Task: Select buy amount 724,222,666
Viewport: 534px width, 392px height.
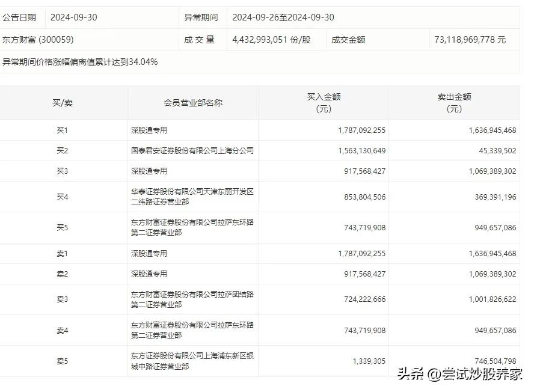Action: 365,299
